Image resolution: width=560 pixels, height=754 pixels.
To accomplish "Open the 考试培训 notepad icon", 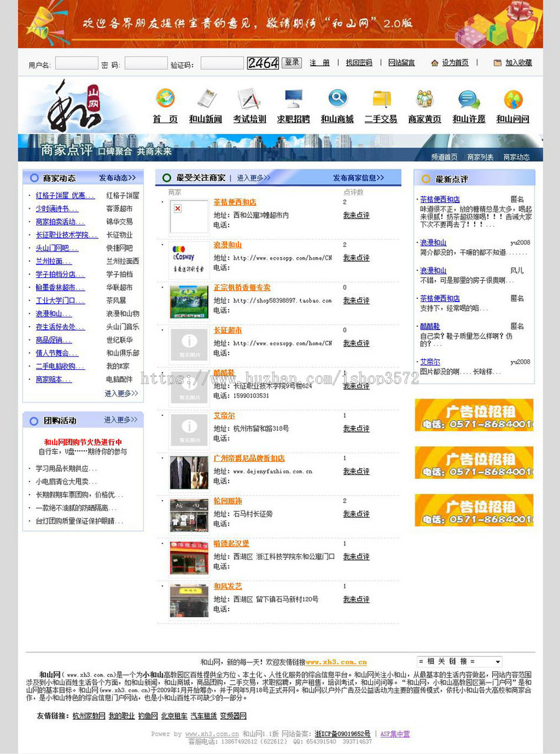I will pos(249,98).
